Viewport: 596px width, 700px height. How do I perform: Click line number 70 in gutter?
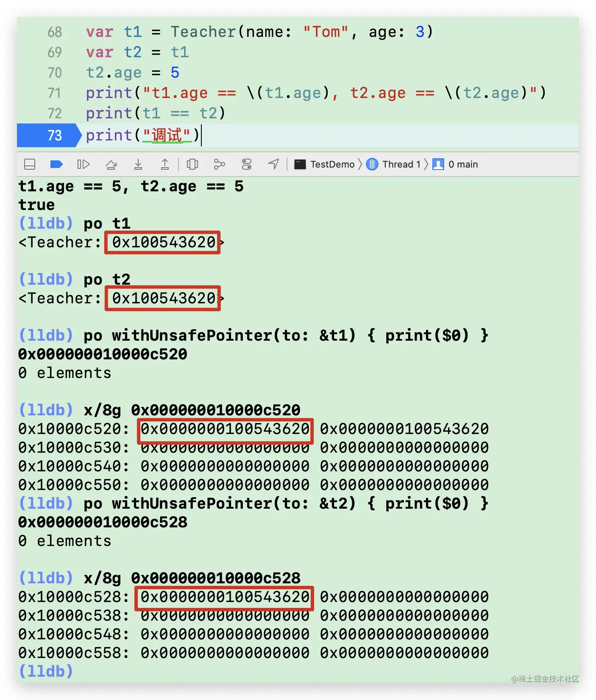[55, 73]
